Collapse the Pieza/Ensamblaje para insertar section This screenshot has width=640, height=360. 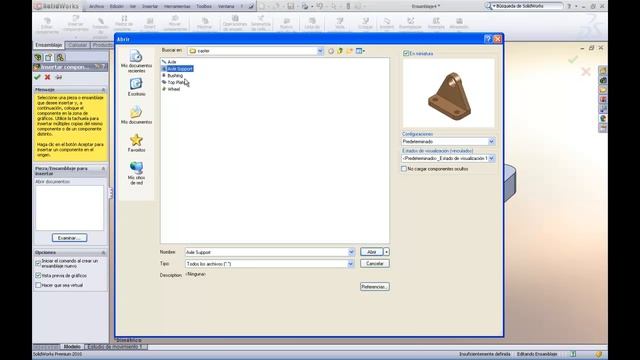[x=103, y=169]
